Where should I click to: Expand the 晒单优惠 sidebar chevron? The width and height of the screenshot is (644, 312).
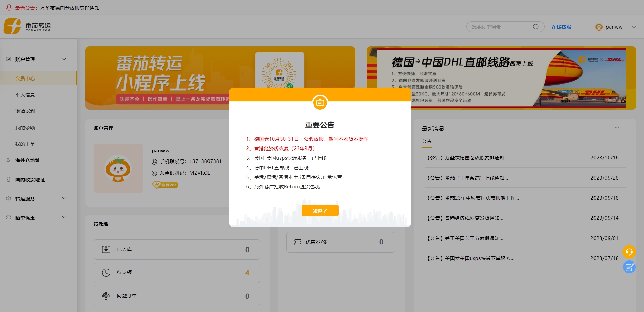coord(64,217)
